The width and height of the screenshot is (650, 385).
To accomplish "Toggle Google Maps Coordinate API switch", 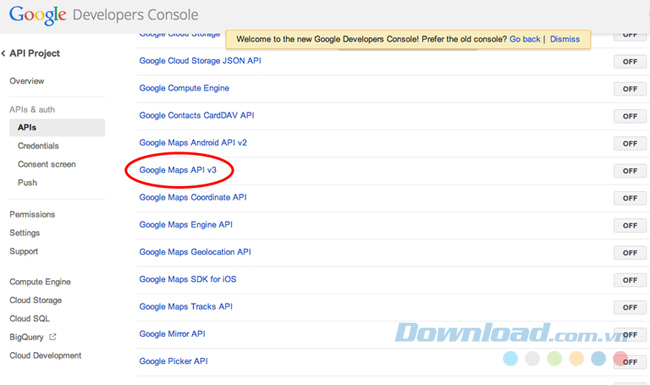I will [630, 199].
